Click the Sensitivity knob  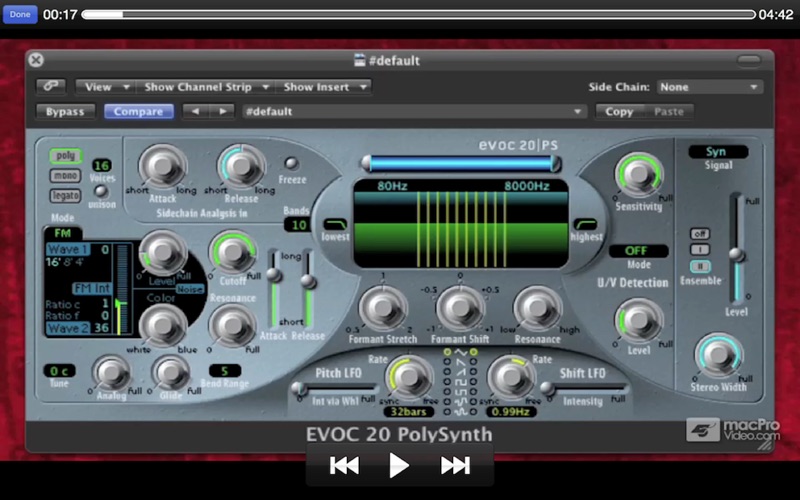point(639,175)
